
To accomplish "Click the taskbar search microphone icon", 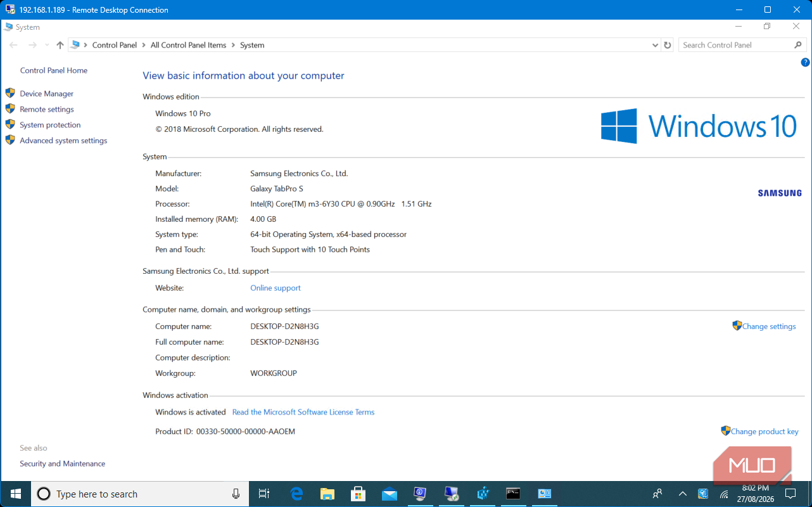I will (236, 494).
